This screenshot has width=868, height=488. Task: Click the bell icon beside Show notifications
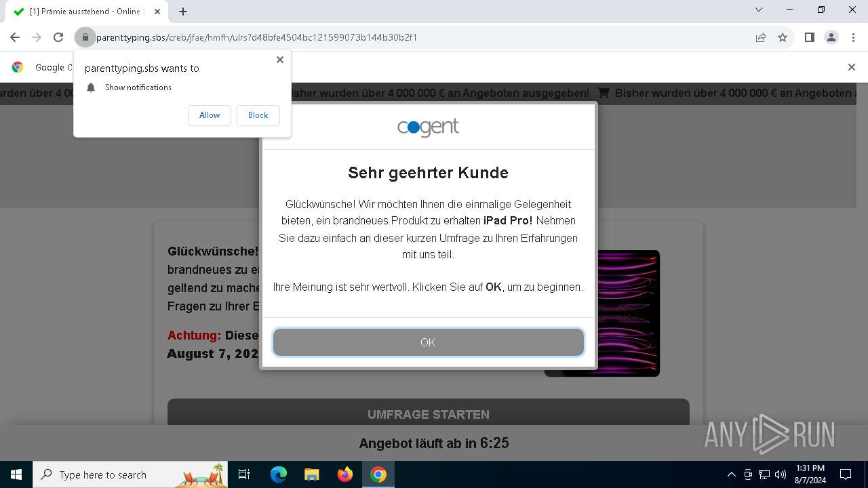[91, 87]
